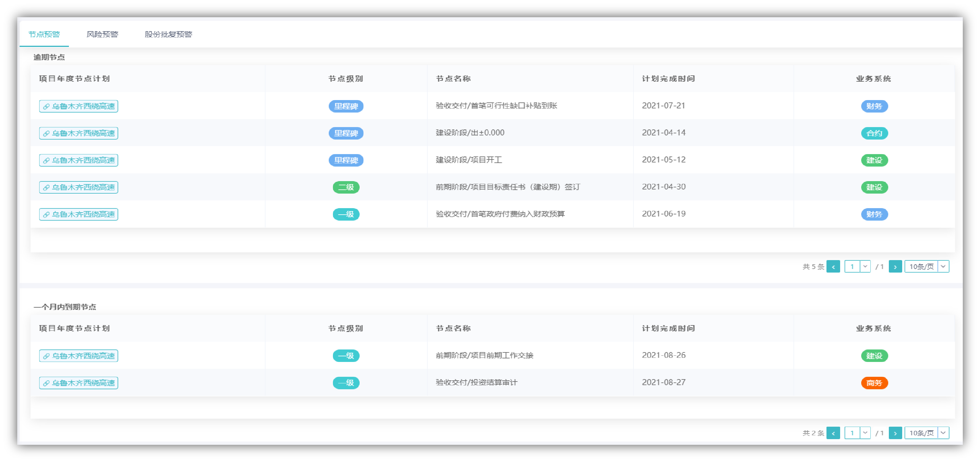Click the 财务 tag in 2021-06-19 row
The width and height of the screenshot is (980, 462).
click(x=874, y=214)
